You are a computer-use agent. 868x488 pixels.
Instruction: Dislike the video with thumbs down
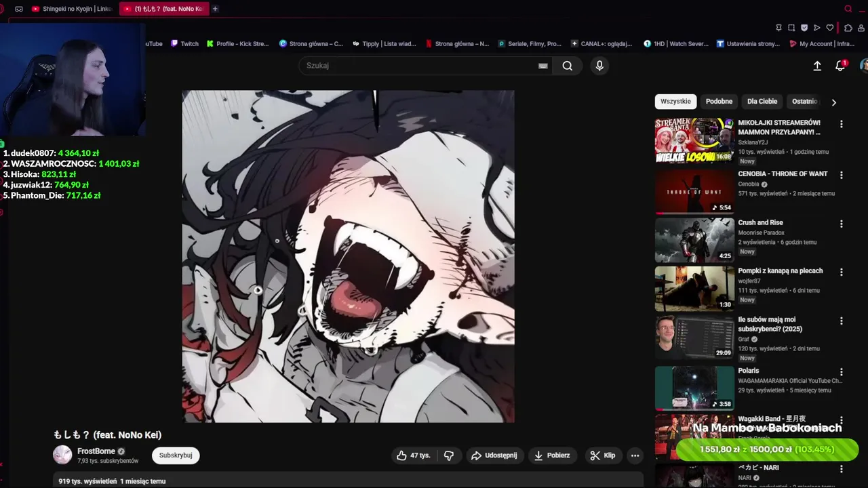(x=449, y=455)
